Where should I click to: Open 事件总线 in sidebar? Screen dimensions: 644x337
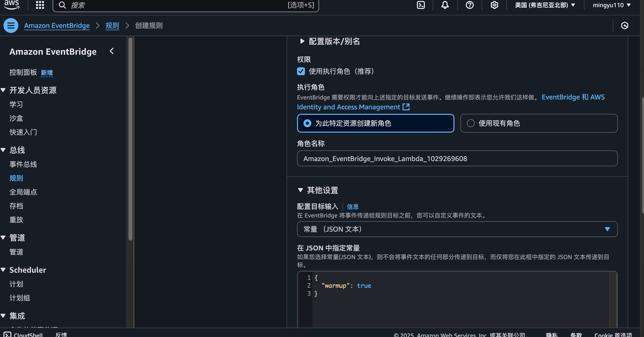tap(23, 164)
